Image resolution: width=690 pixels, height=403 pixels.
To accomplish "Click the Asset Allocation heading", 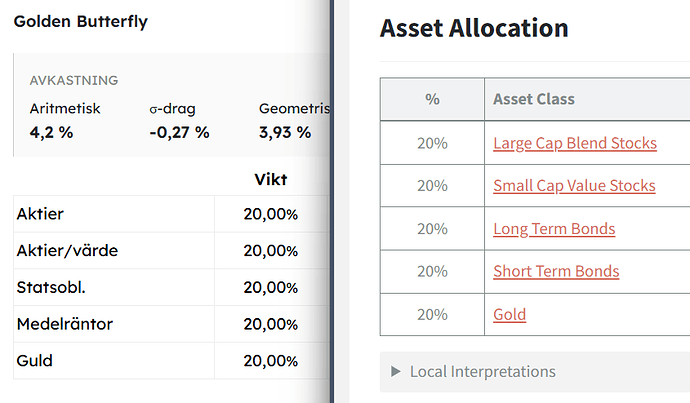I will pyautogui.click(x=474, y=28).
